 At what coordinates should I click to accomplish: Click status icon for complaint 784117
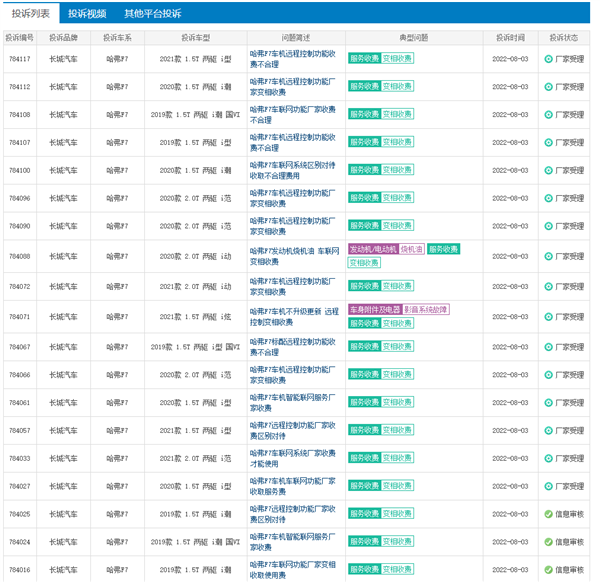548,59
